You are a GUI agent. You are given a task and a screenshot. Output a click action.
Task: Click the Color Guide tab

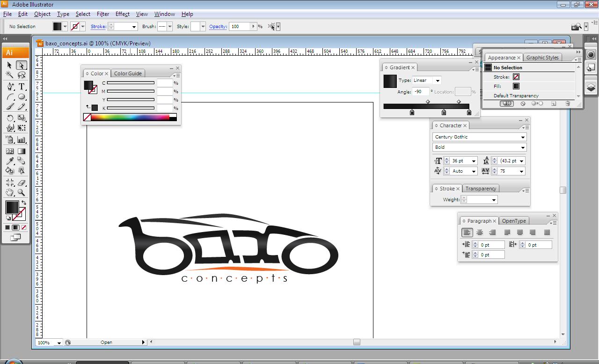pyautogui.click(x=128, y=73)
